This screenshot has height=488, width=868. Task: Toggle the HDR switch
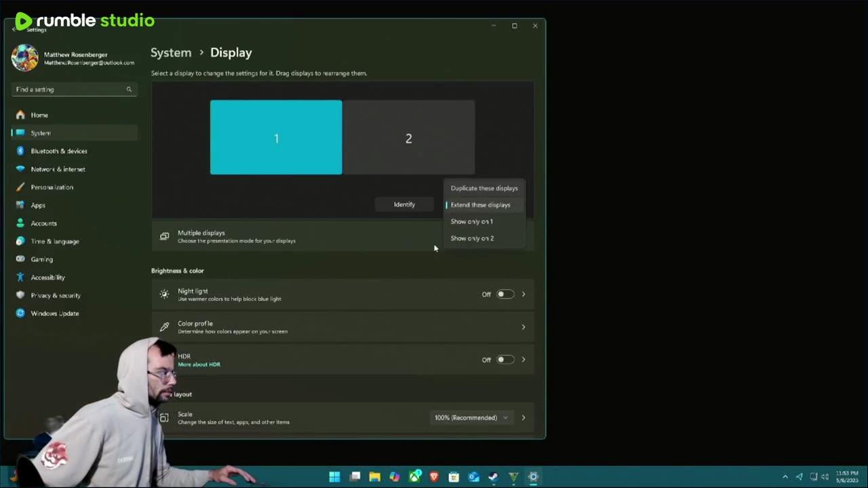point(505,360)
